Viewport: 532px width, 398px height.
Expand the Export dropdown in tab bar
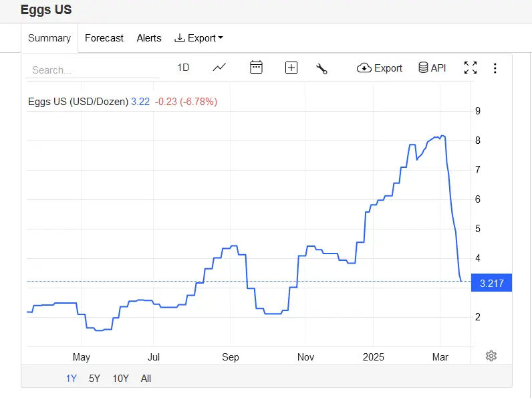(x=198, y=38)
